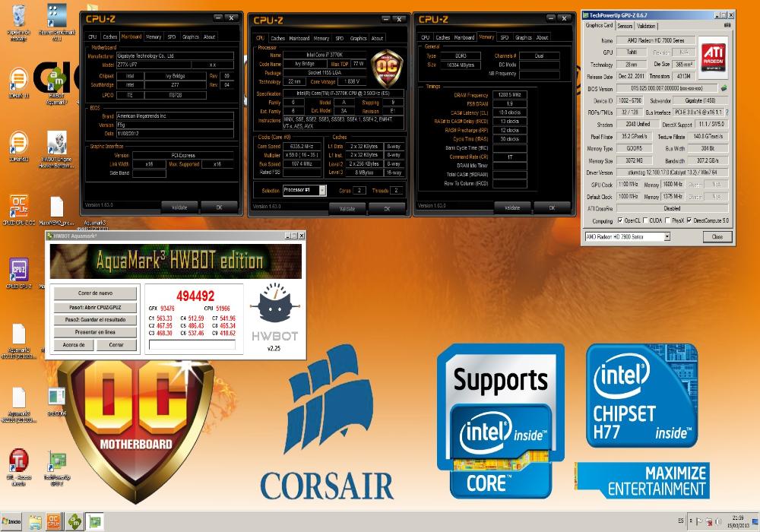The image size is (760, 532).
Task: Click OK in middle CPU-Z processor window
Action: coord(387,209)
